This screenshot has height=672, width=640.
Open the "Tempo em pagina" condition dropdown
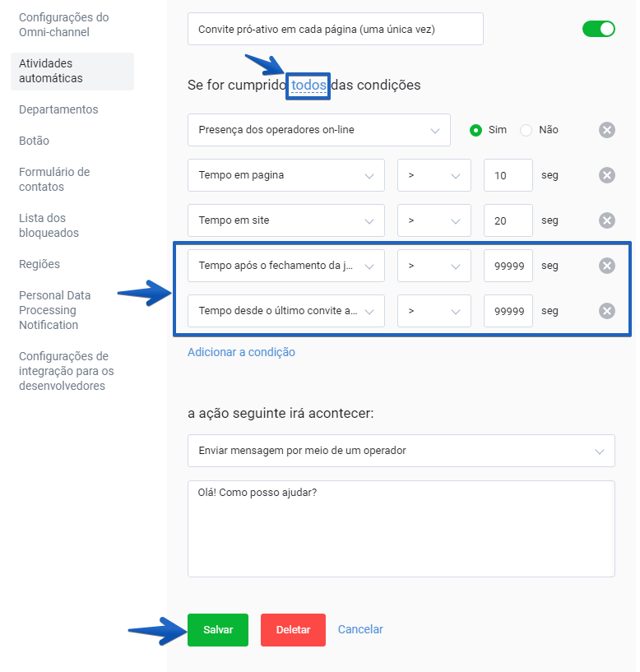[285, 174]
